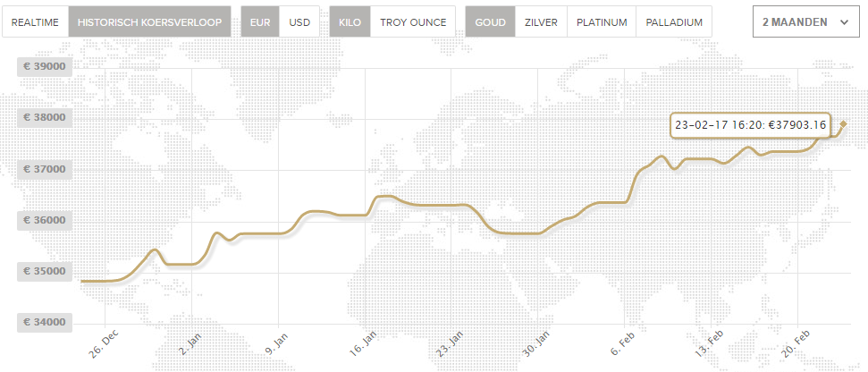Select the HISTORISCH KOERSVERLOOP tab
Viewport: 868px width, 372px height.
click(x=149, y=22)
